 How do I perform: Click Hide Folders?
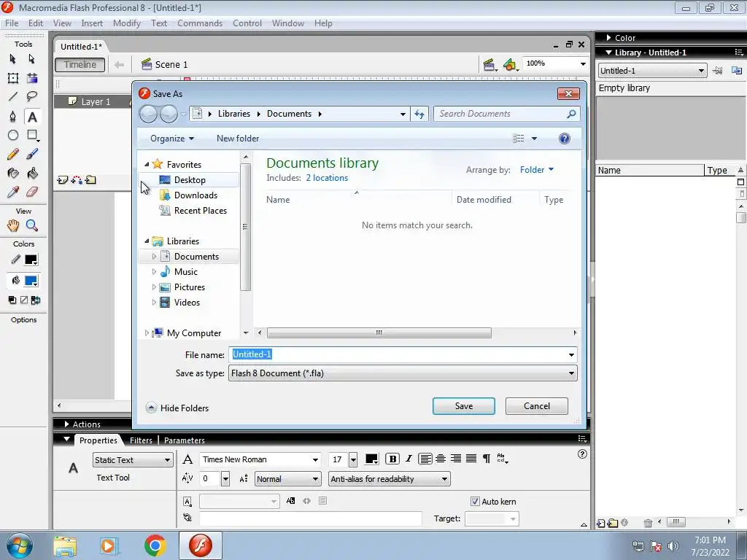click(177, 408)
